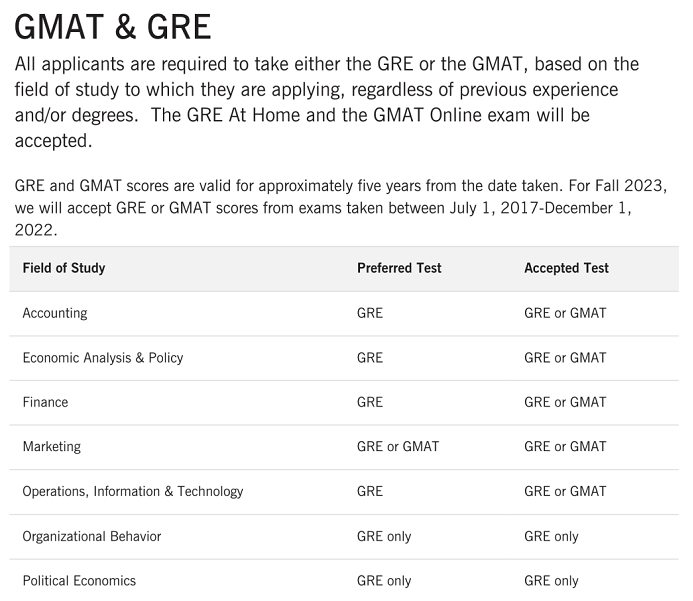Select the Accounting row label
The width and height of the screenshot is (693, 601).
pos(55,313)
